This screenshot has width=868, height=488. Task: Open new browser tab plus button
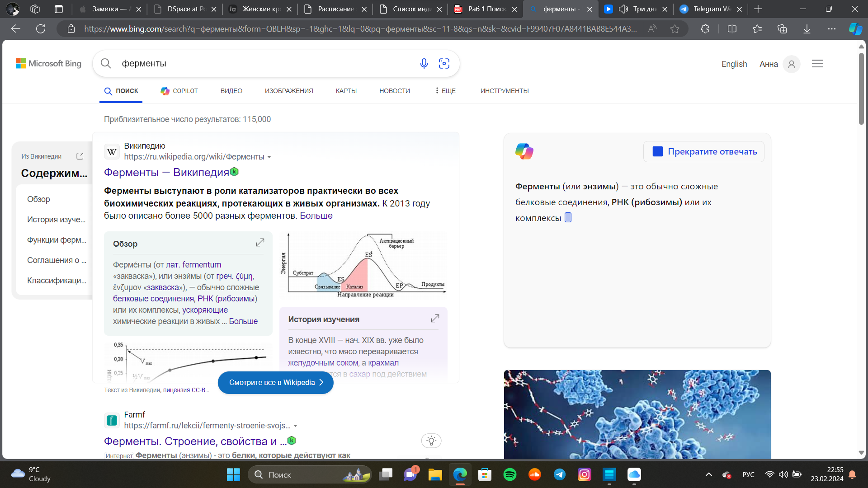pyautogui.click(x=758, y=9)
